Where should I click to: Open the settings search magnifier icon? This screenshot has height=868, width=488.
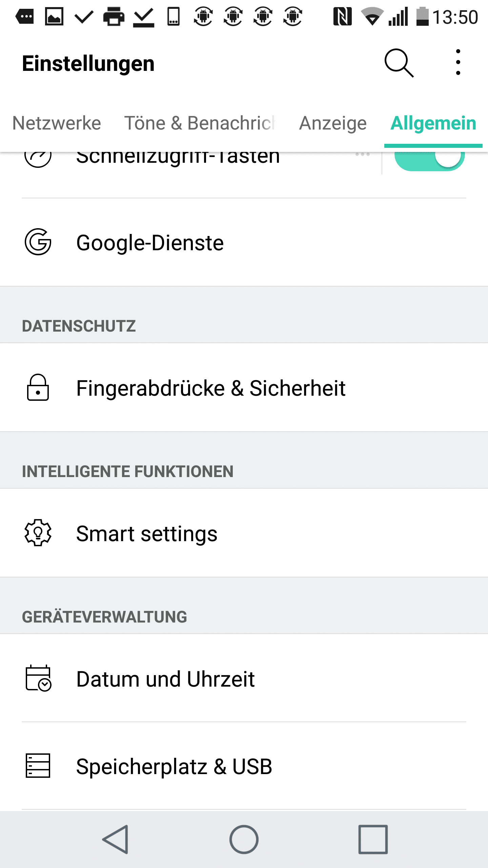[x=399, y=63]
